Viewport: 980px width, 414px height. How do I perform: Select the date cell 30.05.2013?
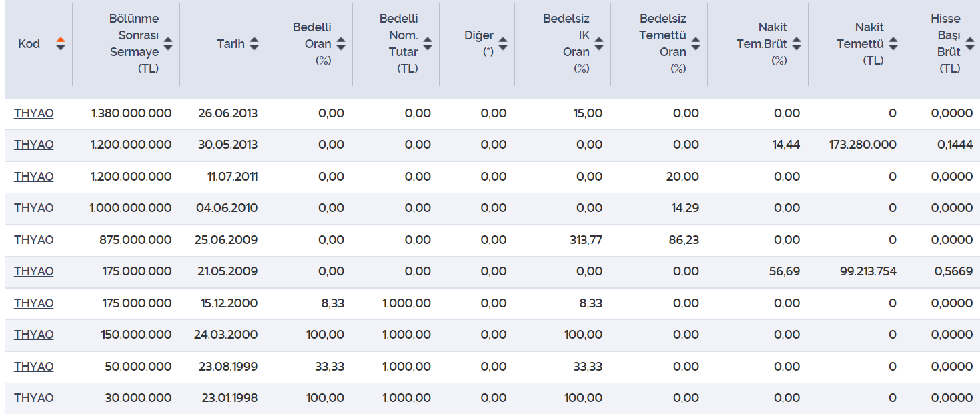(228, 145)
